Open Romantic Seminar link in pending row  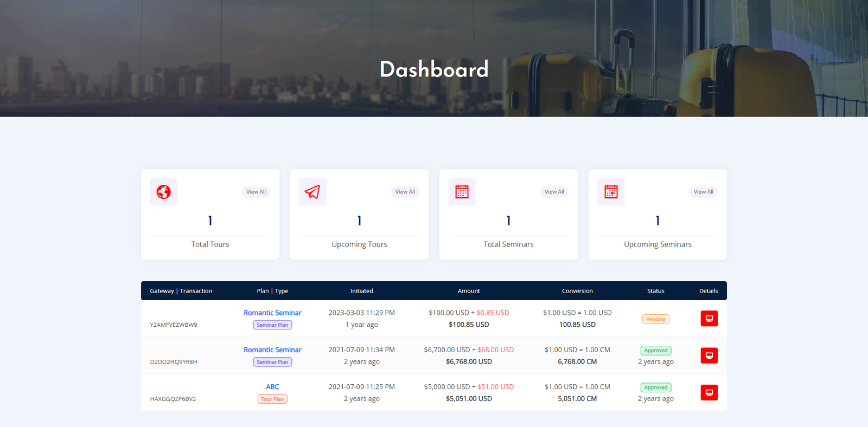[272, 313]
